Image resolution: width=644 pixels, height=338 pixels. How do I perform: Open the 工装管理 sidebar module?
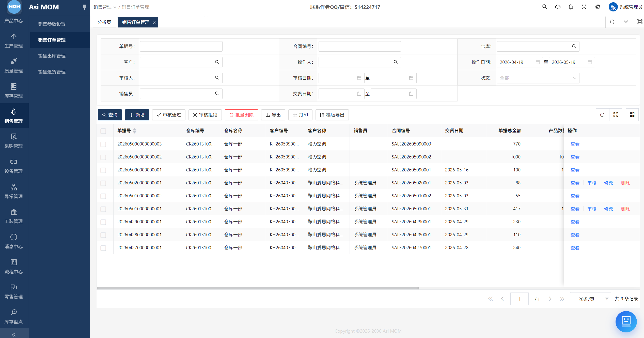tap(14, 216)
